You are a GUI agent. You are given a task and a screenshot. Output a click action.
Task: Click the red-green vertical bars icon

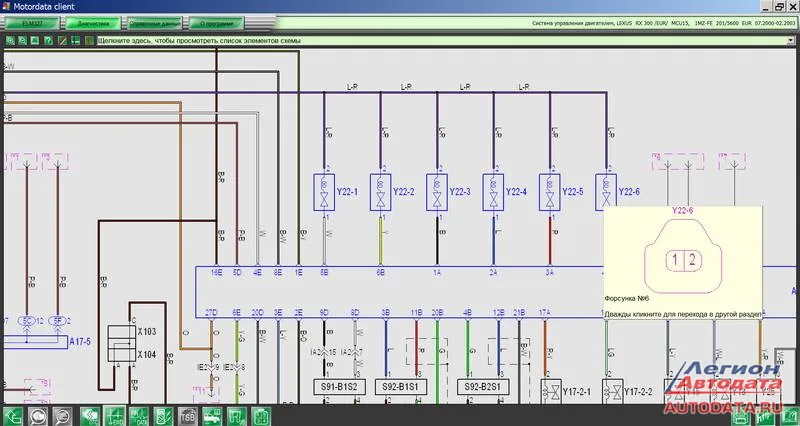pos(89,40)
